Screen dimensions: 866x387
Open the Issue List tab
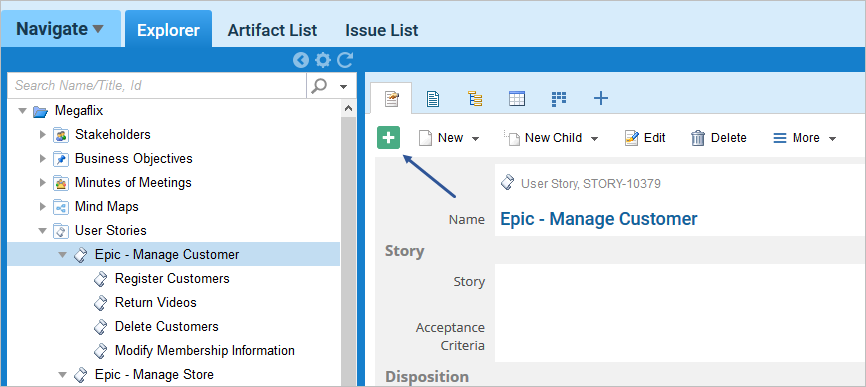click(x=382, y=30)
